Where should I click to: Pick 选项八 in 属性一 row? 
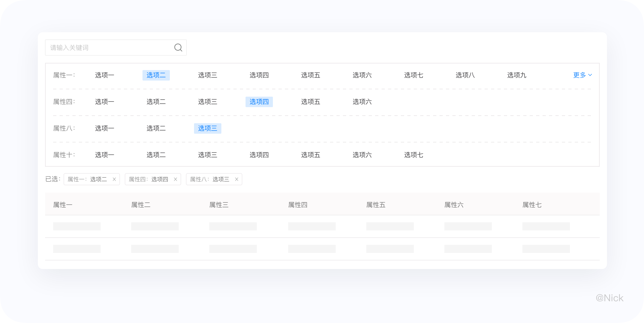pyautogui.click(x=465, y=75)
